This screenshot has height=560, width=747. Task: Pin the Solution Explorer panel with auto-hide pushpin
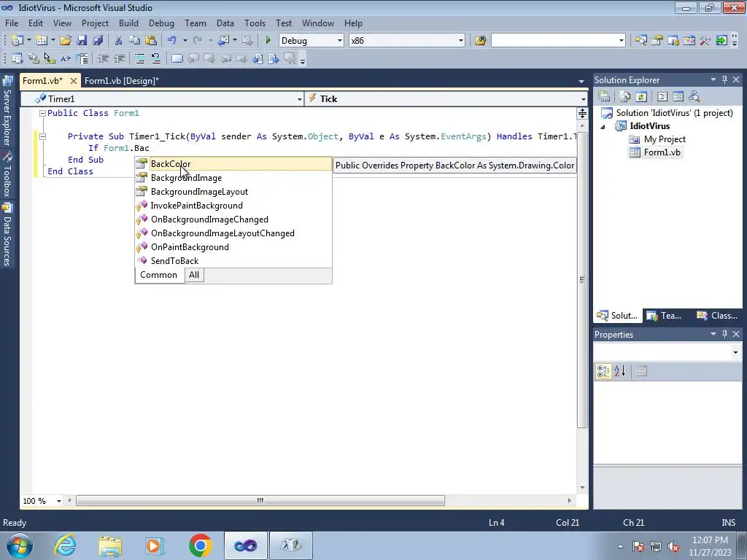tap(724, 80)
